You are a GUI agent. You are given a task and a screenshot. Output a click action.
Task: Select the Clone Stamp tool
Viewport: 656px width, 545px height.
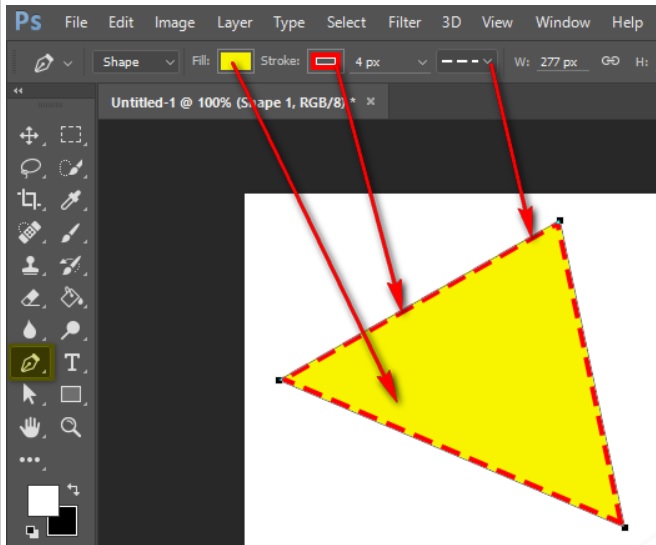pos(30,265)
